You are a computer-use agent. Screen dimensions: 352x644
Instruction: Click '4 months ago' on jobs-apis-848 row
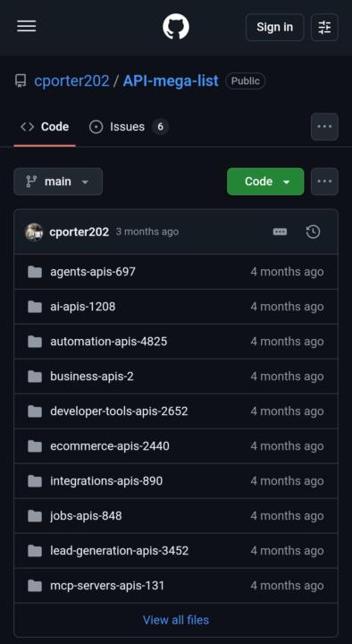tap(287, 516)
